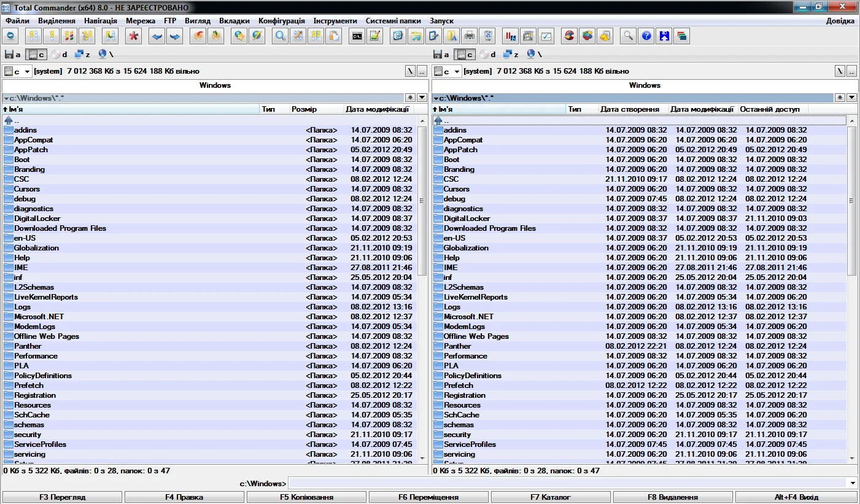The height and width of the screenshot is (504, 860).
Task: Expand the command line history dropdown
Action: pyautogui.click(x=852, y=484)
